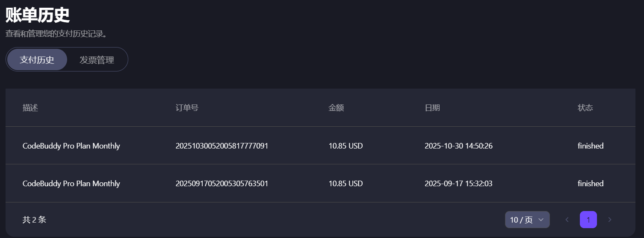Open the 10 / 页 page size dropdown
Image resolution: width=644 pixels, height=238 pixels.
click(527, 220)
